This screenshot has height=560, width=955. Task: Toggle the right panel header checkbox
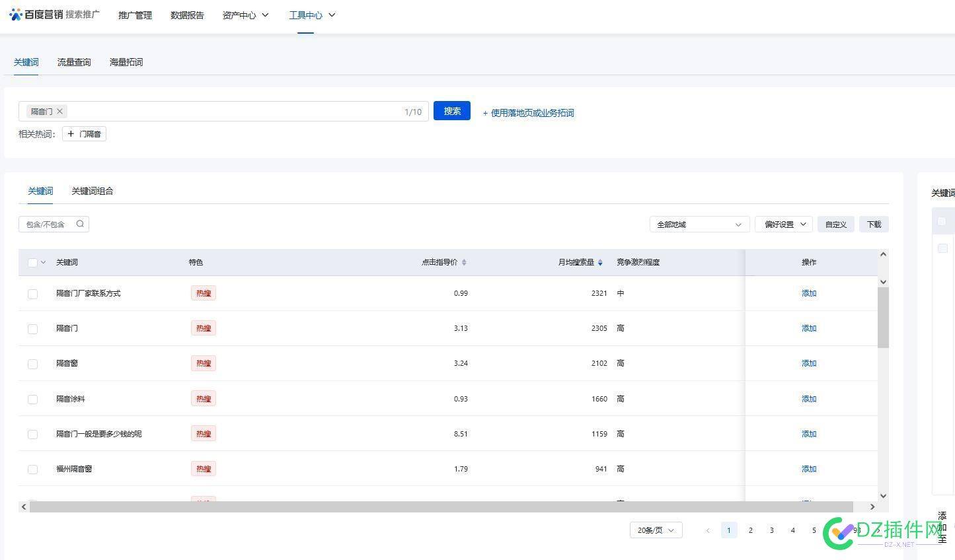tap(942, 221)
